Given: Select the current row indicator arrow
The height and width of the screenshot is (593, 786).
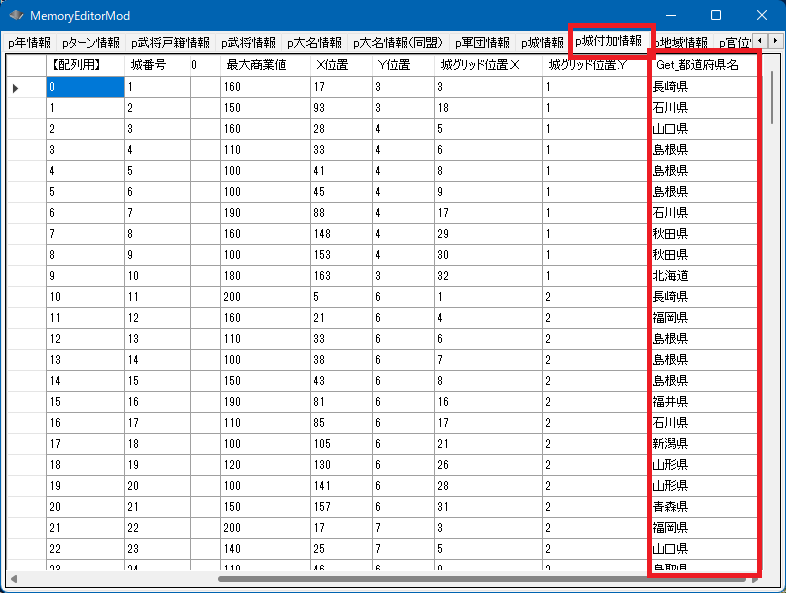Looking at the screenshot, I should point(16,88).
